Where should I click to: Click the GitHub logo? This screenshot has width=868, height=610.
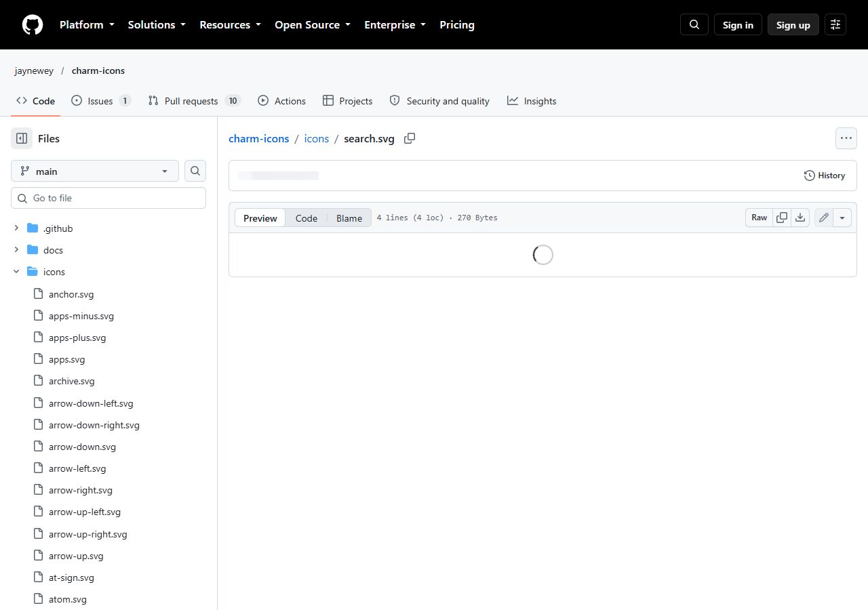[33, 24]
